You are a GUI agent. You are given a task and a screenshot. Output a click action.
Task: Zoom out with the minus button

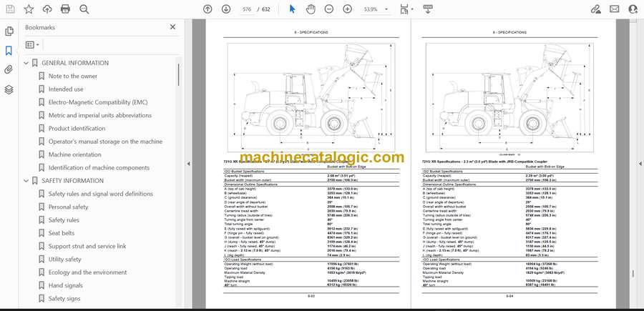pyautogui.click(x=329, y=9)
